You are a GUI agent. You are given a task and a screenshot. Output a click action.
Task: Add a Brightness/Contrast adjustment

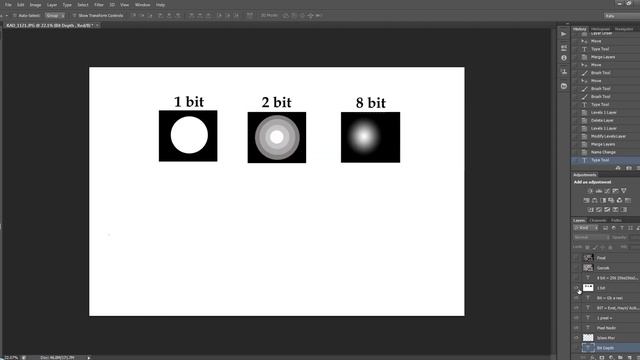[x=590, y=191]
